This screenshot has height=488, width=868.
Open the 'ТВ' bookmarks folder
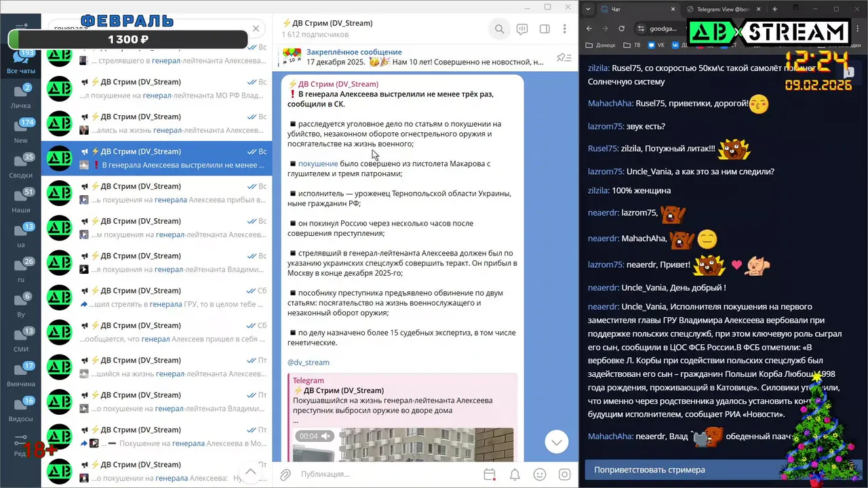tap(632, 45)
